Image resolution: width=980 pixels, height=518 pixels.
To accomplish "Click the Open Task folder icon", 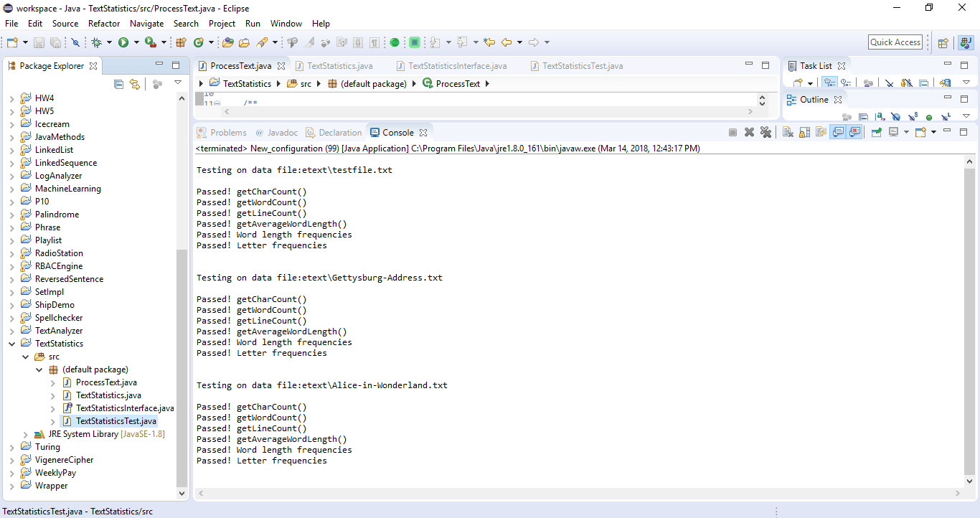I will click(245, 42).
